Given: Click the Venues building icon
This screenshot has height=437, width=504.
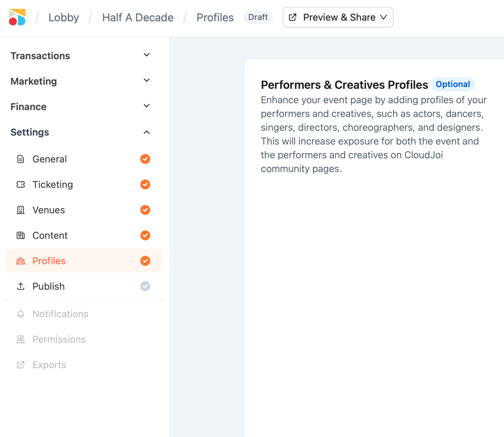Looking at the screenshot, I should click(21, 210).
